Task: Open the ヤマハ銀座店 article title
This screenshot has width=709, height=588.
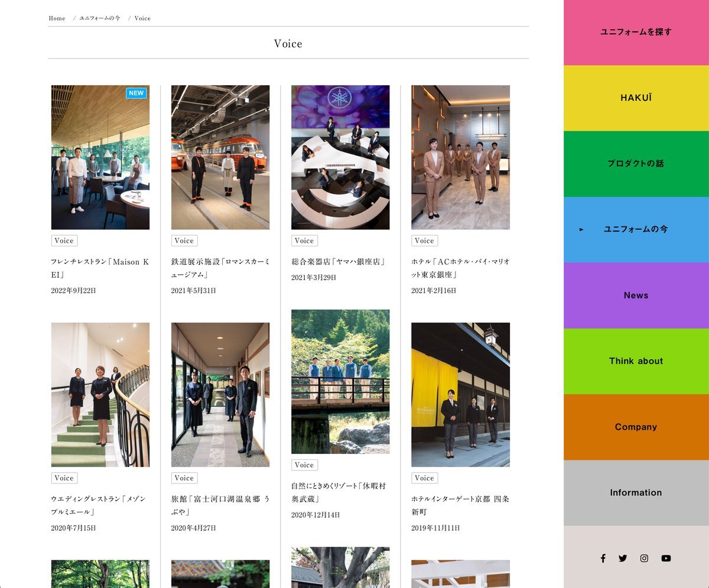Action: (x=339, y=261)
